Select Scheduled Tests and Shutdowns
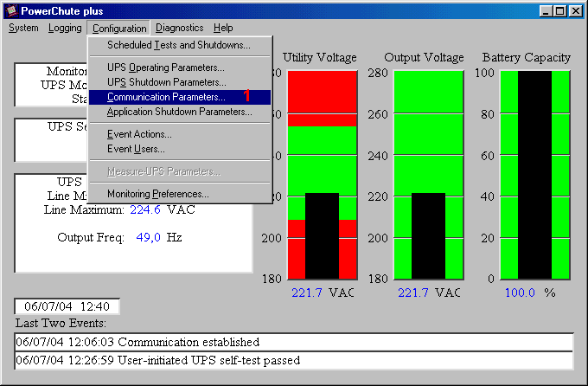 [180, 45]
